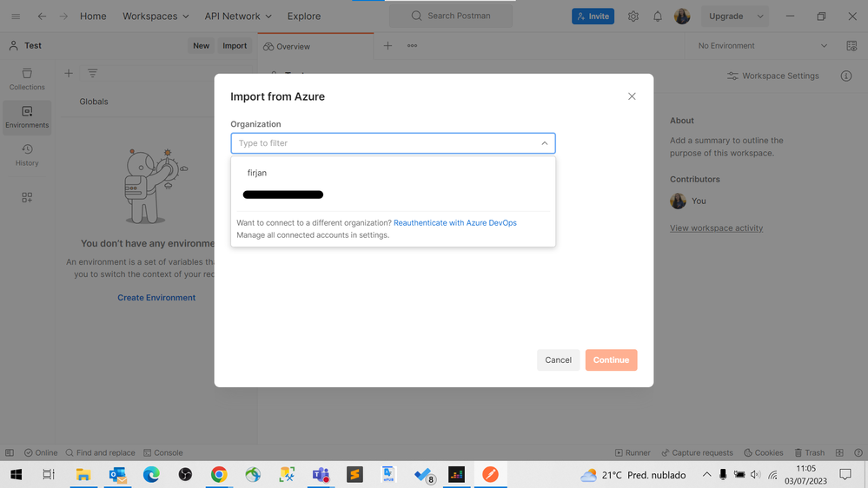The width and height of the screenshot is (868, 488).
Task: Open the Environments sidebar section
Action: pos(27,117)
